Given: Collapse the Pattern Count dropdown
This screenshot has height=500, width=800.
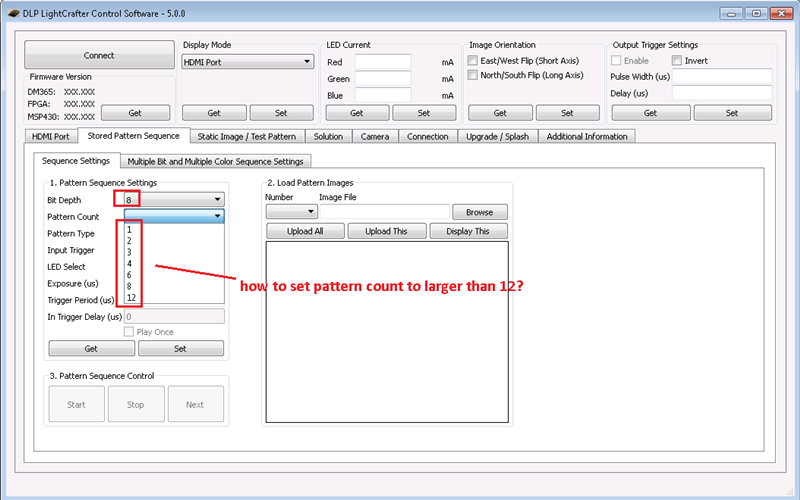Looking at the screenshot, I should coord(174,216).
